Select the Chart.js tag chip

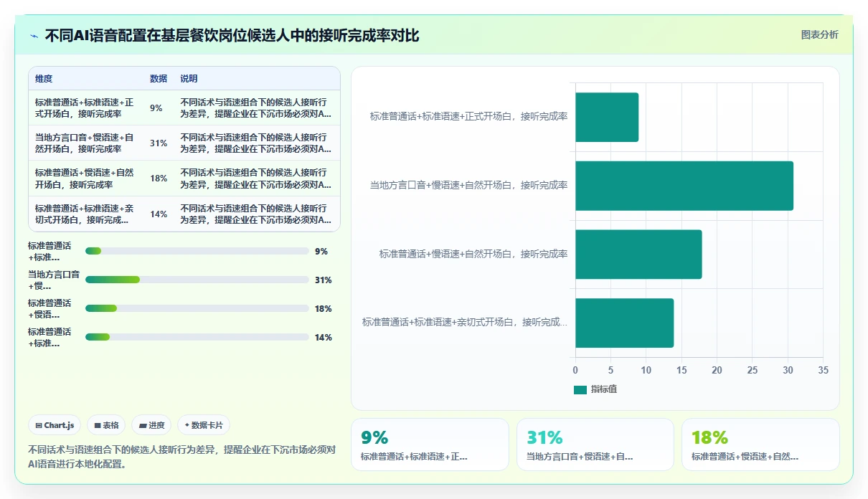click(55, 425)
